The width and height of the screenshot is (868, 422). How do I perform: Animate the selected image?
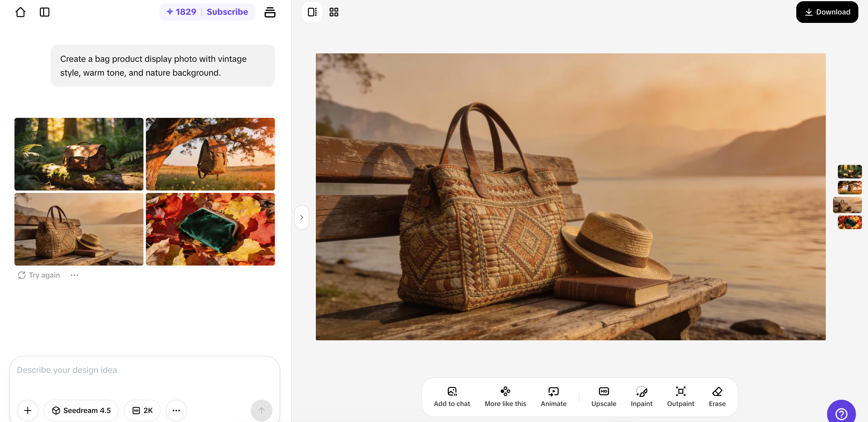[553, 396]
